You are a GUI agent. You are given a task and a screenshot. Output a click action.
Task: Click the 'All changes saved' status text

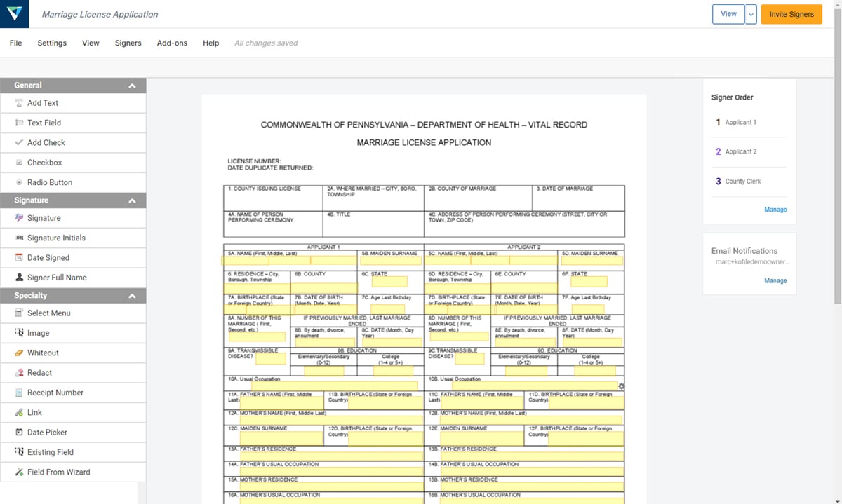pyautogui.click(x=266, y=43)
